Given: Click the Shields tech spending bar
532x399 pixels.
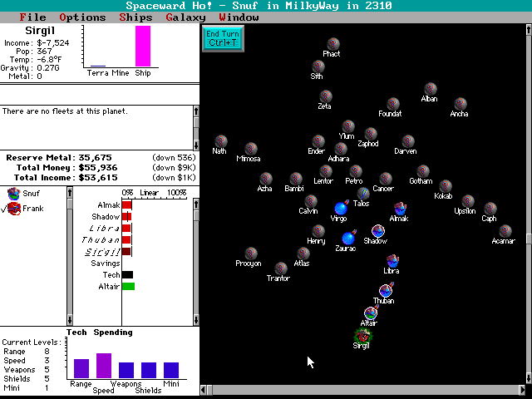Looking at the screenshot, I should point(149,370).
